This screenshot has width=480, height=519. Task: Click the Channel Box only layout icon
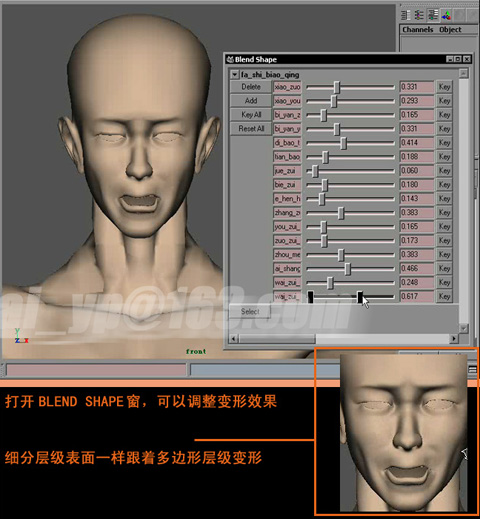(406, 15)
